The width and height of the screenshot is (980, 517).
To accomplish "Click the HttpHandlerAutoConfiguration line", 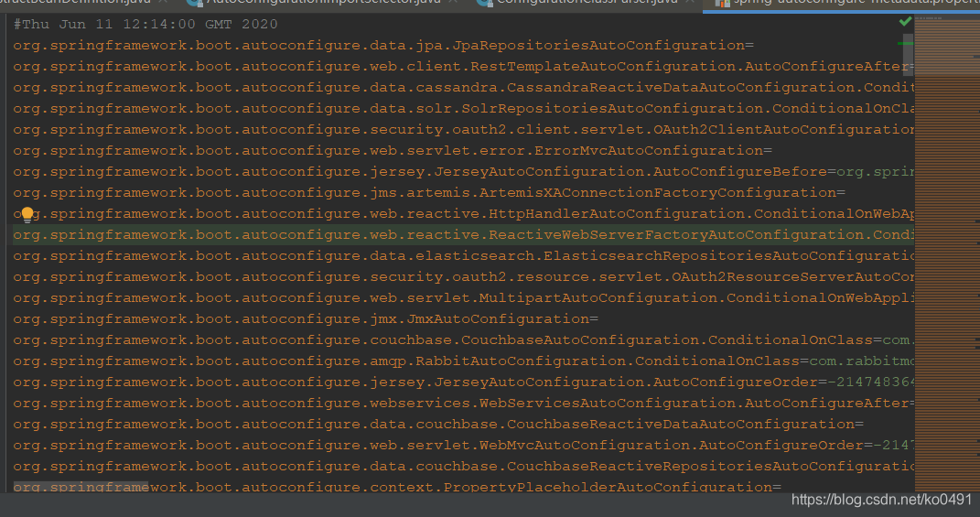I will (464, 214).
